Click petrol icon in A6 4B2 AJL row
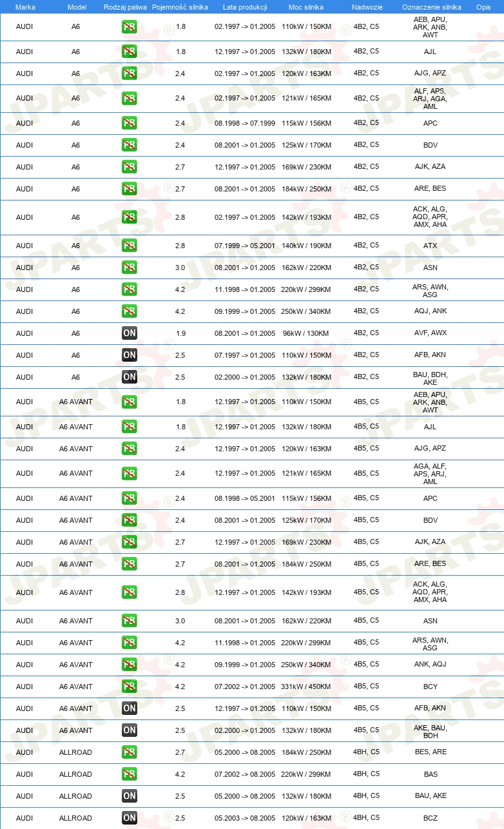Image resolution: width=504 pixels, height=829 pixels. 130,52
